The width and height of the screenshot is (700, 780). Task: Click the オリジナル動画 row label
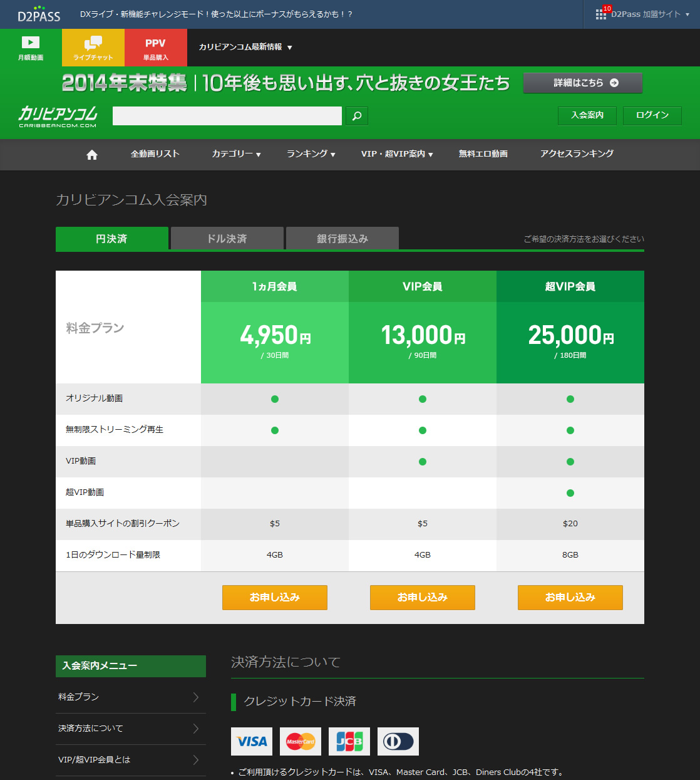95,398
